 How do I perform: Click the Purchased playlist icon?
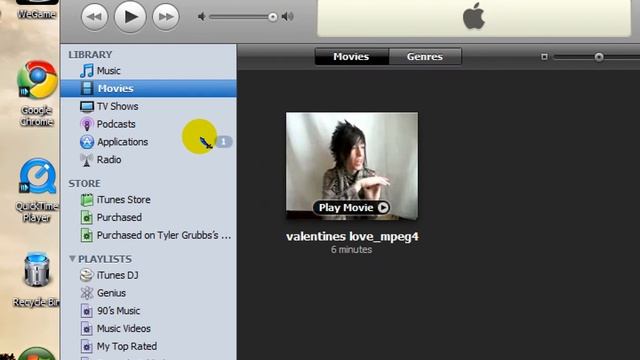[87, 218]
